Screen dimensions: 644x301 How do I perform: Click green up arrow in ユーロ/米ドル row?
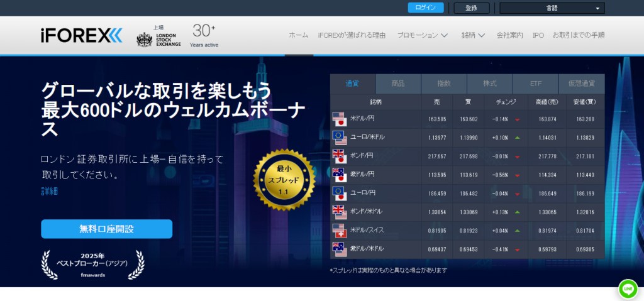(x=517, y=138)
